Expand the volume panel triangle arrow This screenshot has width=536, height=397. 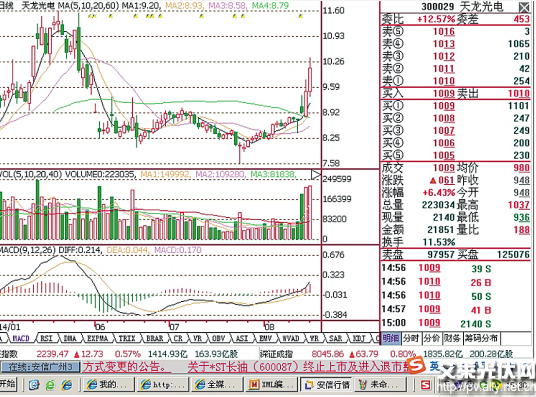[316, 175]
